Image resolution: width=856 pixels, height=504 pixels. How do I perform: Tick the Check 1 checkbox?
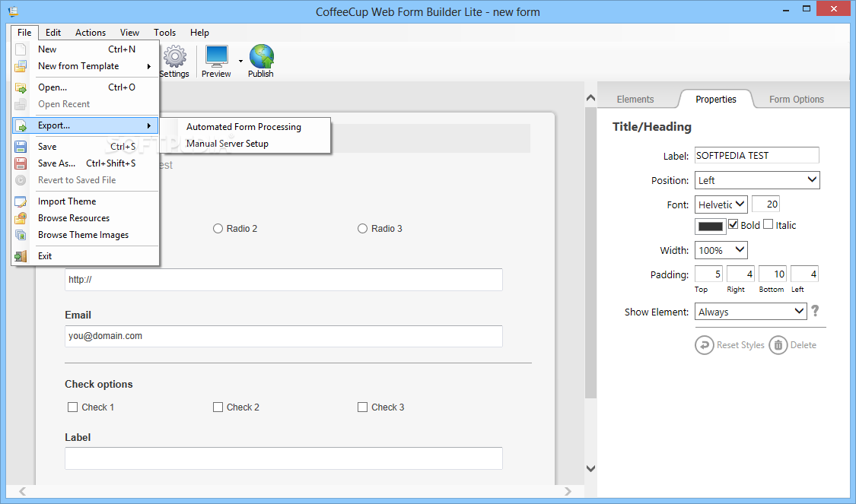72,407
